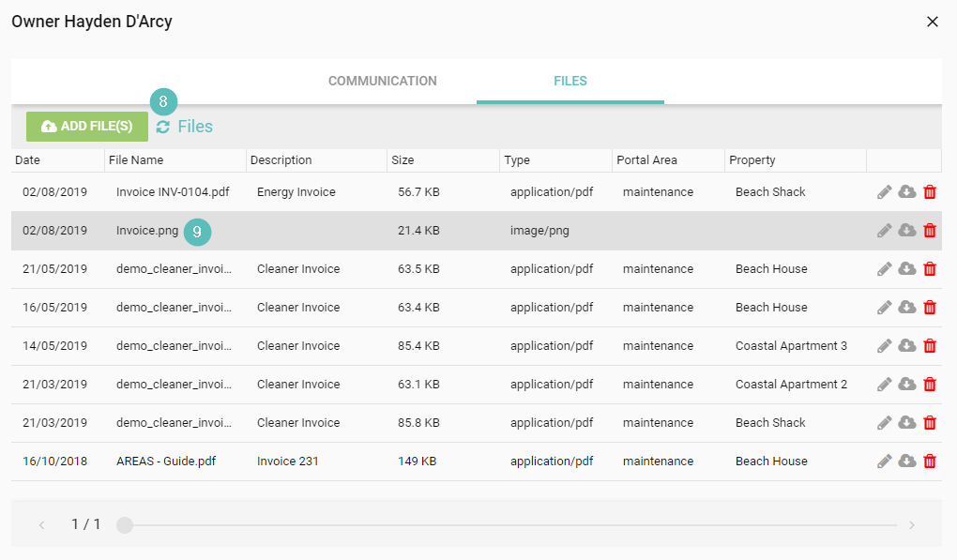Screen dimensions: 957x560
Task: Switch to the Communication tab
Action: [x=382, y=82]
